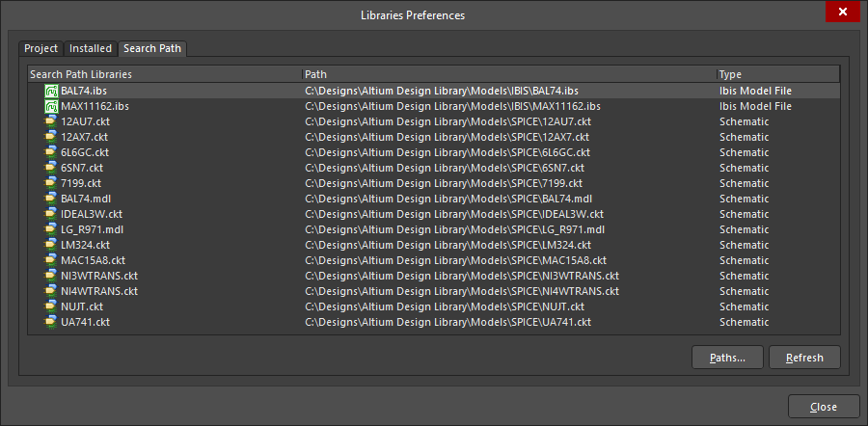Click the Refresh button
The height and width of the screenshot is (426, 868).
click(x=804, y=358)
